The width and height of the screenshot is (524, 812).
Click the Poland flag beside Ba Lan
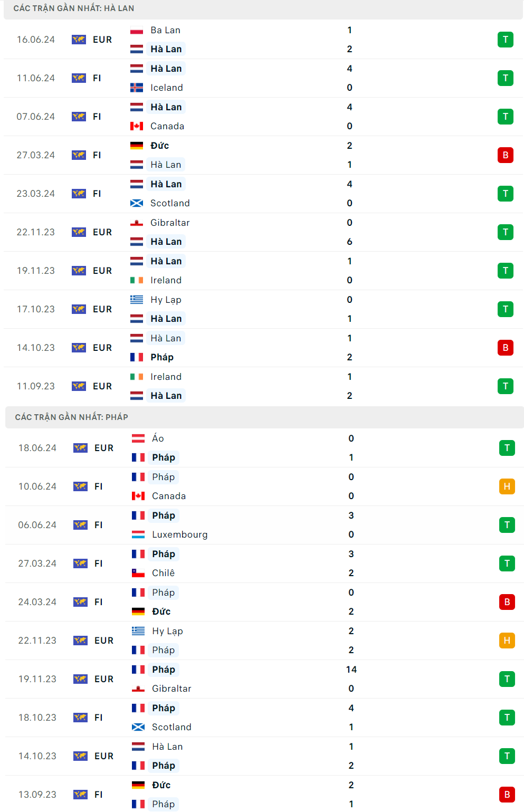[x=137, y=31]
